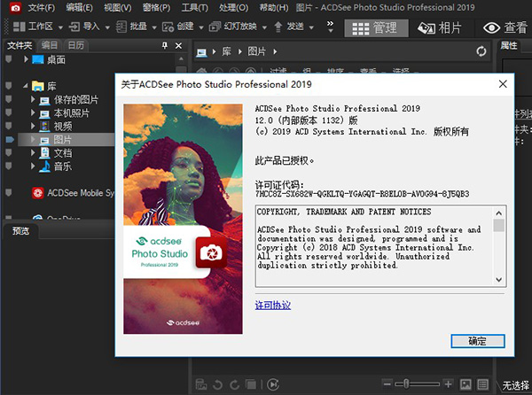Click scroll up arrow in copyright notices box
The width and height of the screenshot is (532, 395).
[x=498, y=213]
